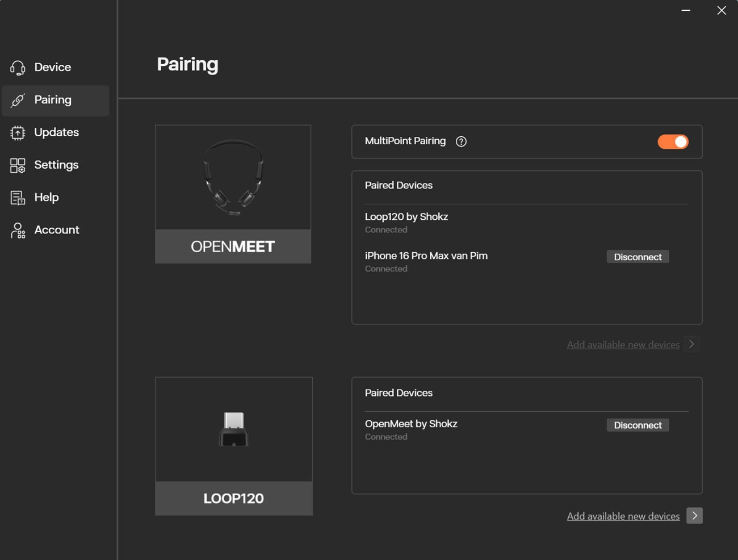This screenshot has width=738, height=560.
Task: Turn off MultiPoint Pairing toggle
Action: tap(673, 141)
